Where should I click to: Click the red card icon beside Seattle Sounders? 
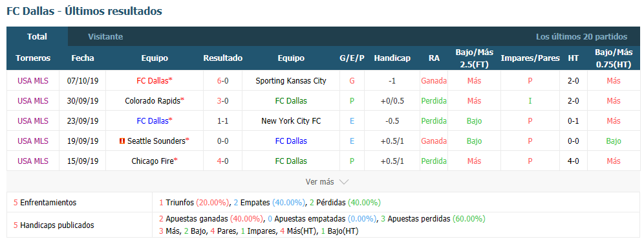coord(122,141)
